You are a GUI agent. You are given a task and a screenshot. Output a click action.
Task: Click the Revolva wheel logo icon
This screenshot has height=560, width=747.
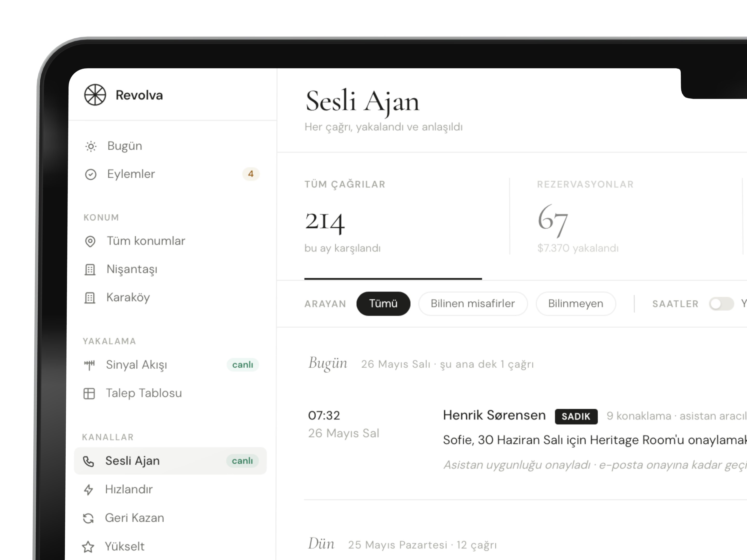pos(95,95)
